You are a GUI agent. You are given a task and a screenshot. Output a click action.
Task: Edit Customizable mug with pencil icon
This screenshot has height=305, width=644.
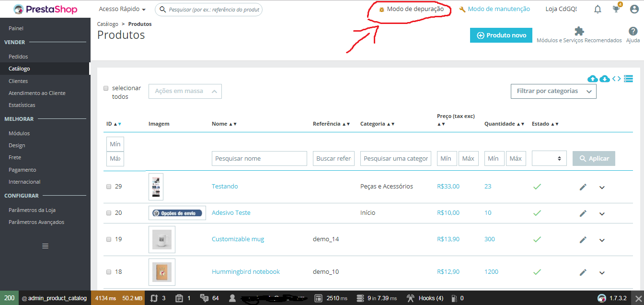point(583,240)
